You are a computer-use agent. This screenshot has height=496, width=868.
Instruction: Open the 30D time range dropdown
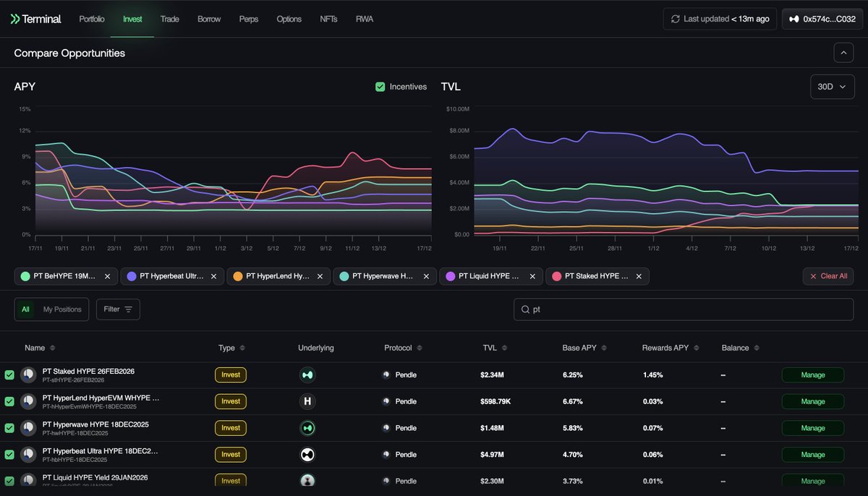point(832,87)
